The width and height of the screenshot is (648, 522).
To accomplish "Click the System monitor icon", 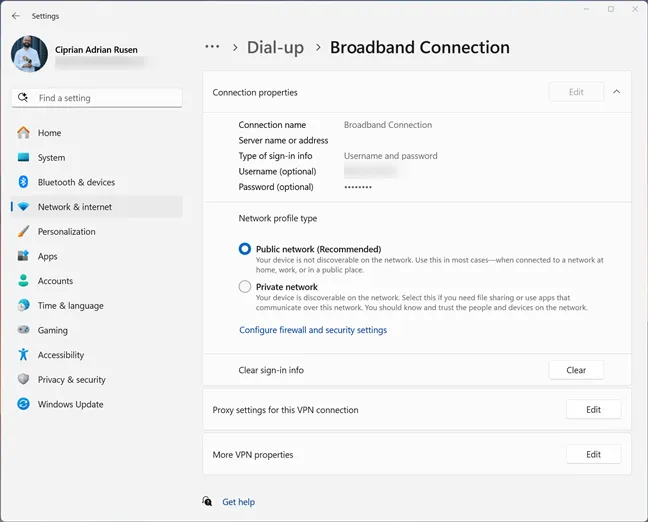I will (24, 157).
